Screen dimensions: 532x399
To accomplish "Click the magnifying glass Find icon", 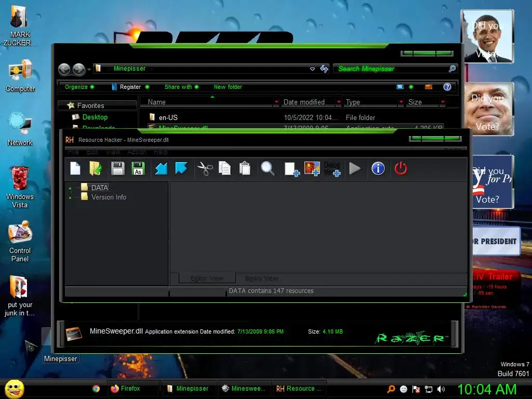I will tap(268, 169).
